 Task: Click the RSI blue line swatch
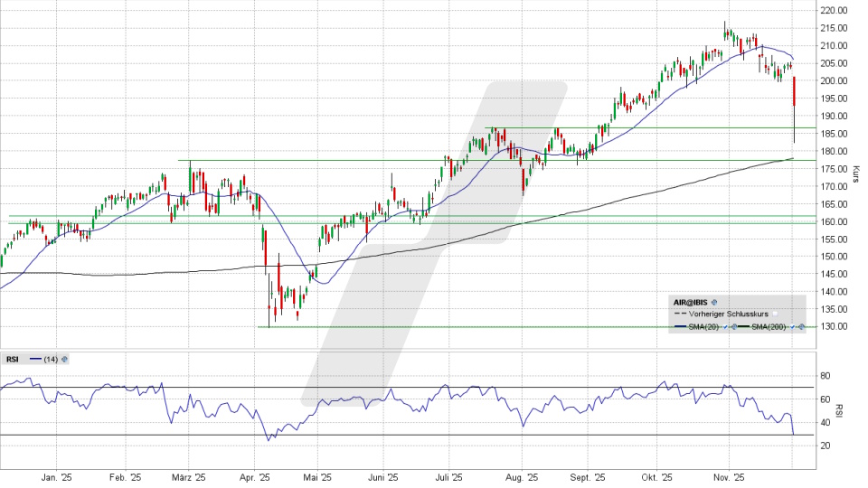(x=35, y=359)
